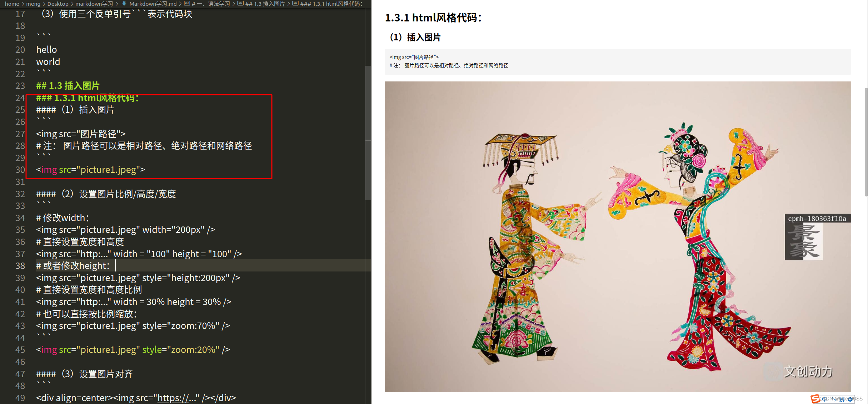Open the "# 一、语法学习" breadcrumb symbol
The height and width of the screenshot is (404, 868).
click(x=207, y=4)
